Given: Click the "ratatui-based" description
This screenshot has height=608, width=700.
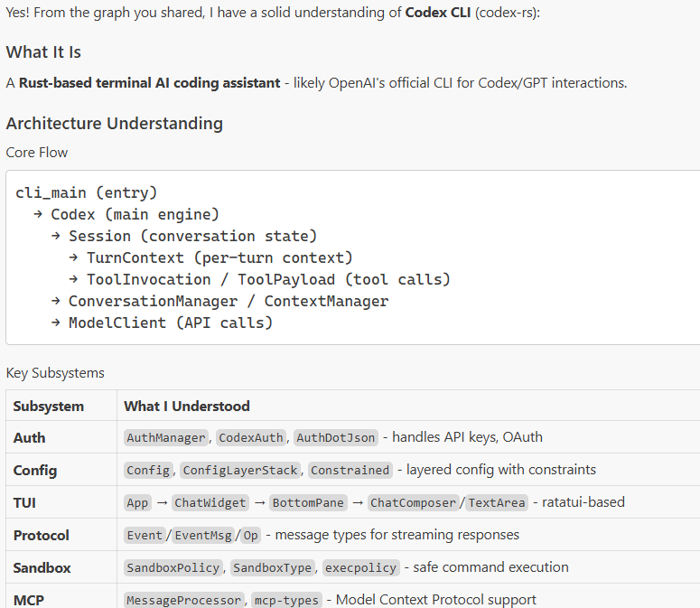Looking at the screenshot, I should (x=583, y=502).
